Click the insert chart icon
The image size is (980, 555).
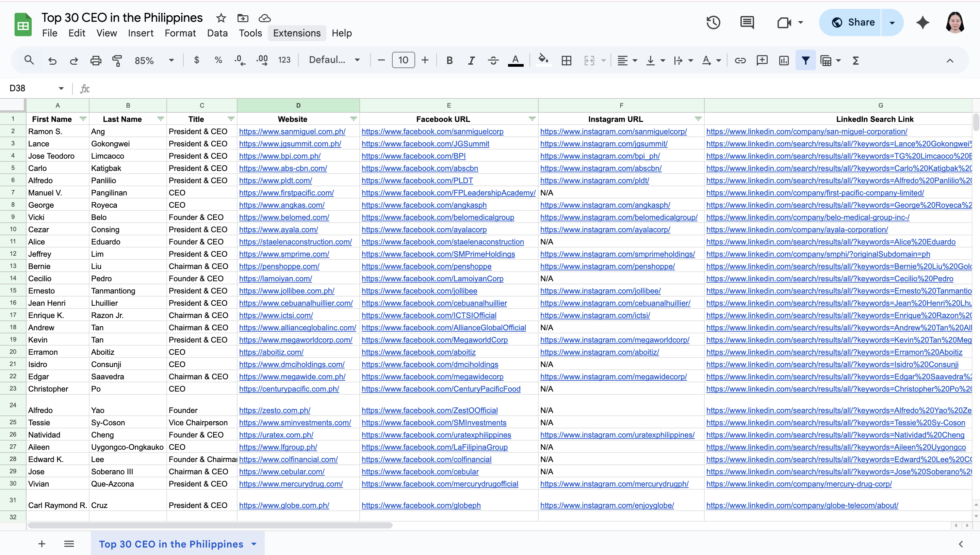pyautogui.click(x=784, y=60)
